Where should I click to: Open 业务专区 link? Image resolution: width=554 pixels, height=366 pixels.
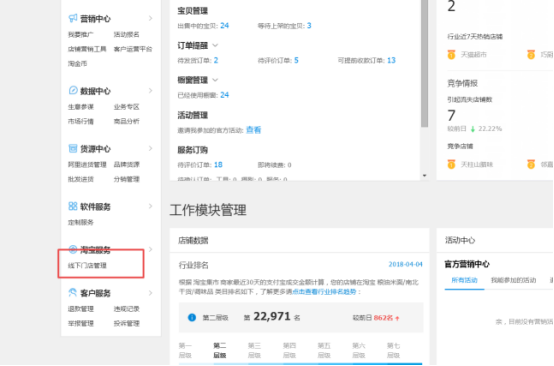(126, 107)
